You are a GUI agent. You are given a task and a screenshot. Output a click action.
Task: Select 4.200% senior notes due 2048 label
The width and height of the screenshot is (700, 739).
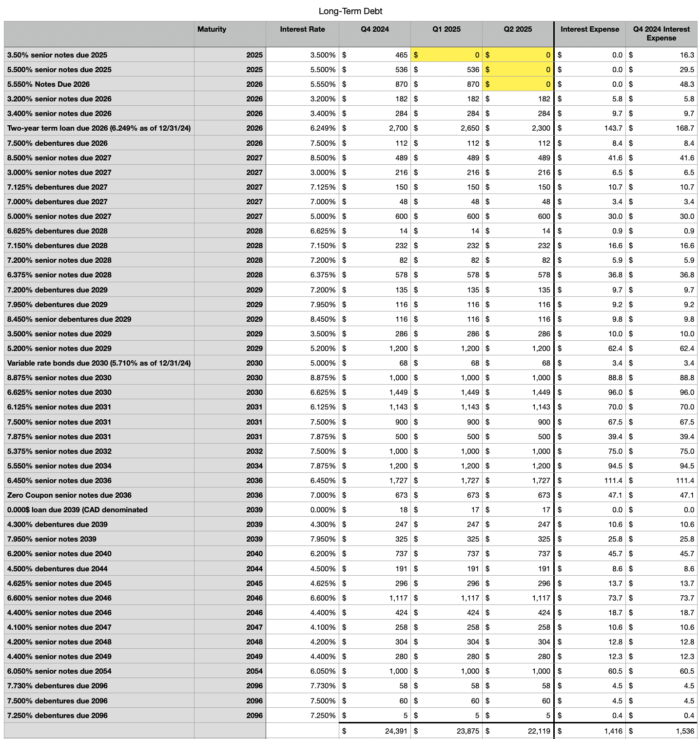tap(59, 642)
